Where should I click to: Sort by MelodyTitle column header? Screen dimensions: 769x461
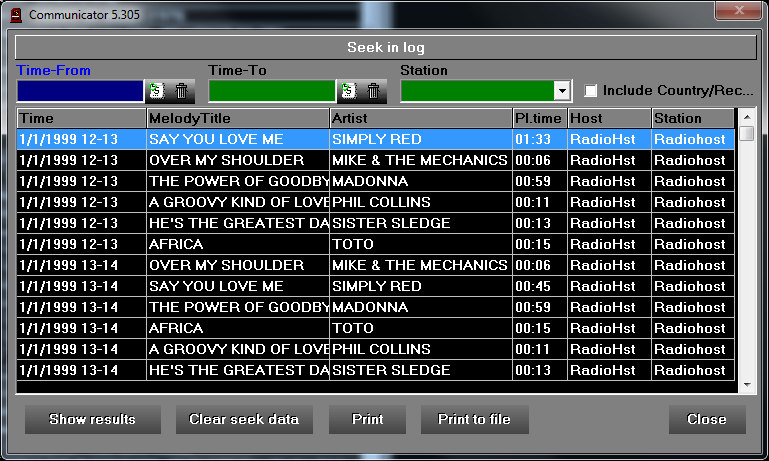point(238,118)
